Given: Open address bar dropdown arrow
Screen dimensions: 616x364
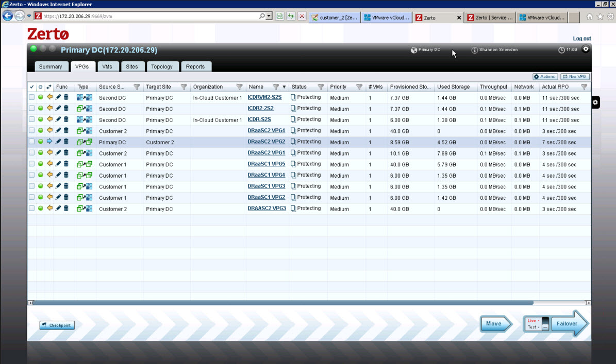Looking at the screenshot, I should click(x=269, y=16).
